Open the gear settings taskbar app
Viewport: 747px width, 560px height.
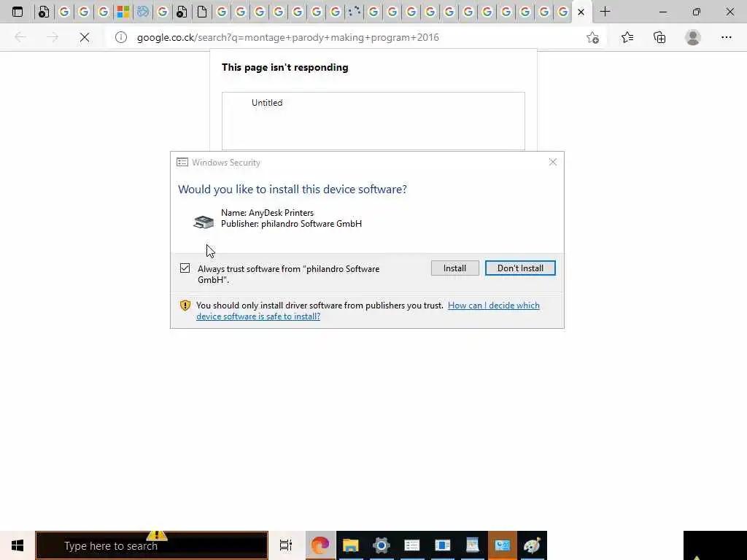point(381,545)
